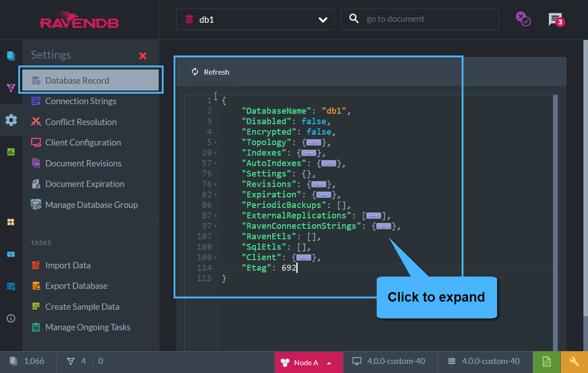Screen dimensions: 588x373
Task: Toggle the fold arrow beside line 5
Action: (215, 143)
